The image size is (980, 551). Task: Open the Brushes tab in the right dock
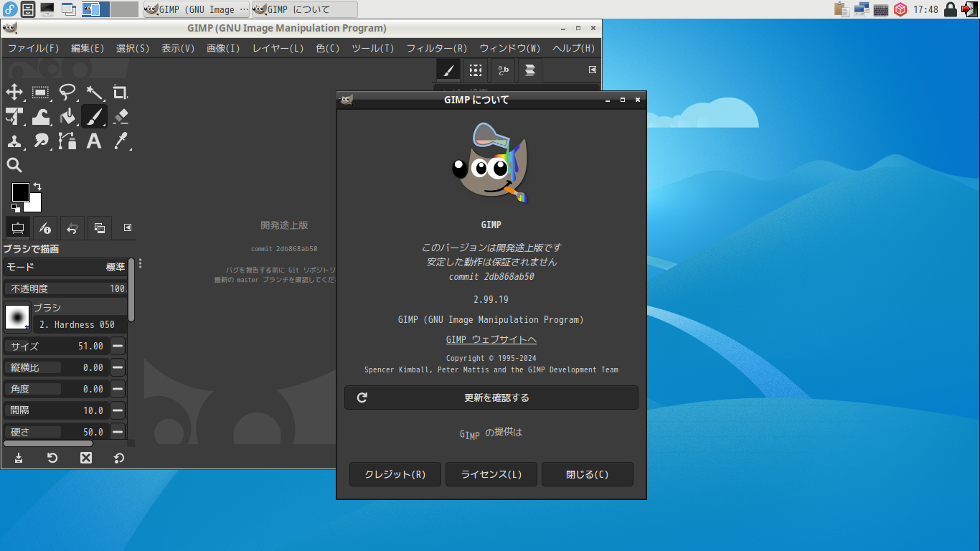click(448, 70)
